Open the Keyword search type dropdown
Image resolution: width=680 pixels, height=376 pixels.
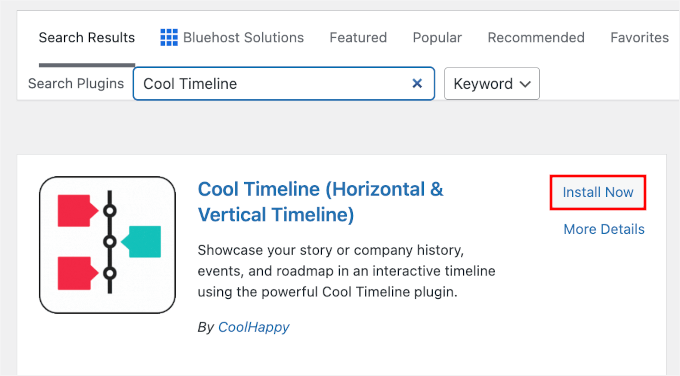point(492,83)
